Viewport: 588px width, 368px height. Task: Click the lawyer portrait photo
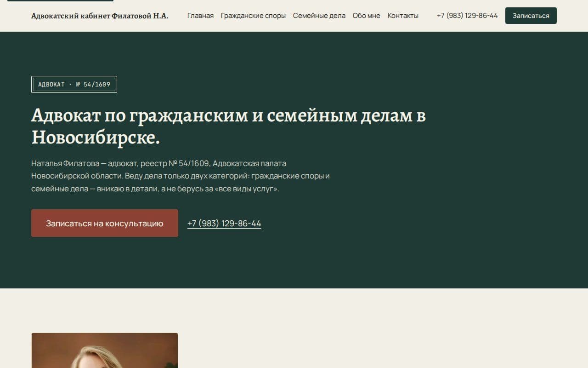(x=105, y=351)
